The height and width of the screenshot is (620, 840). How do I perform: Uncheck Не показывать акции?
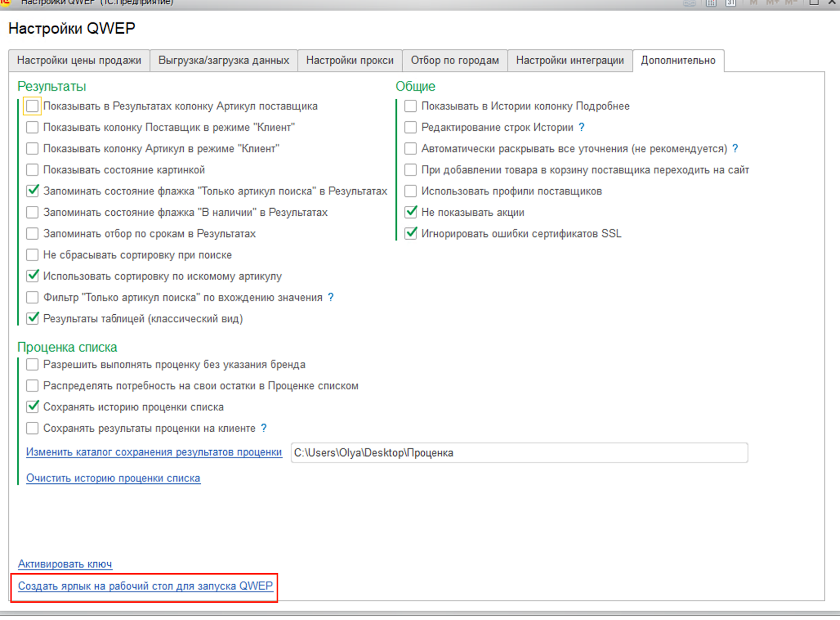pyautogui.click(x=411, y=212)
